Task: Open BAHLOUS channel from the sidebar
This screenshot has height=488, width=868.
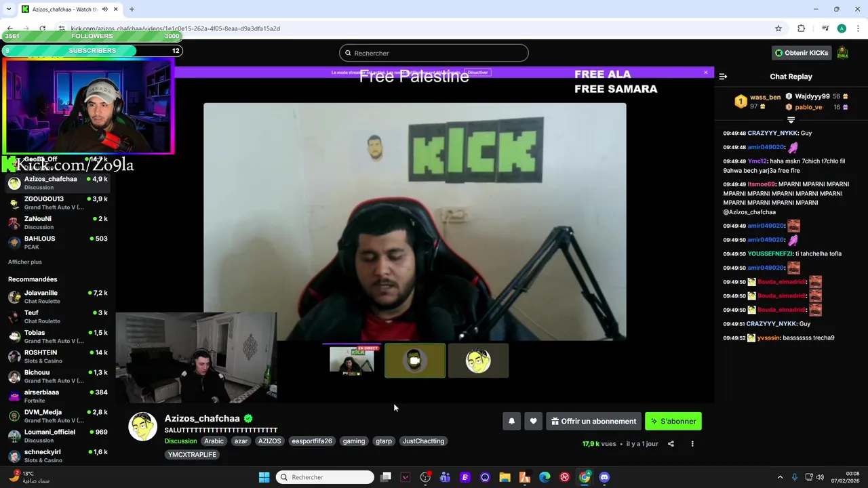Action: click(x=58, y=242)
